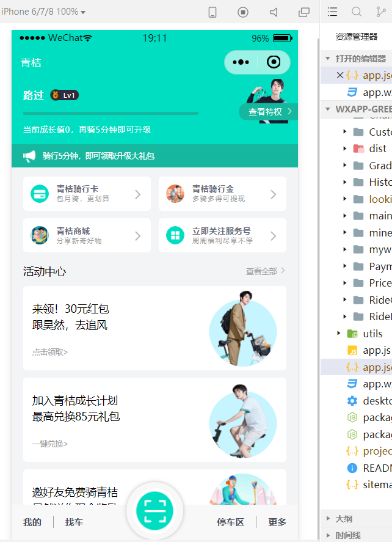This screenshot has width=392, height=542.
Task: Click the Price folder icon
Action: [x=358, y=283]
